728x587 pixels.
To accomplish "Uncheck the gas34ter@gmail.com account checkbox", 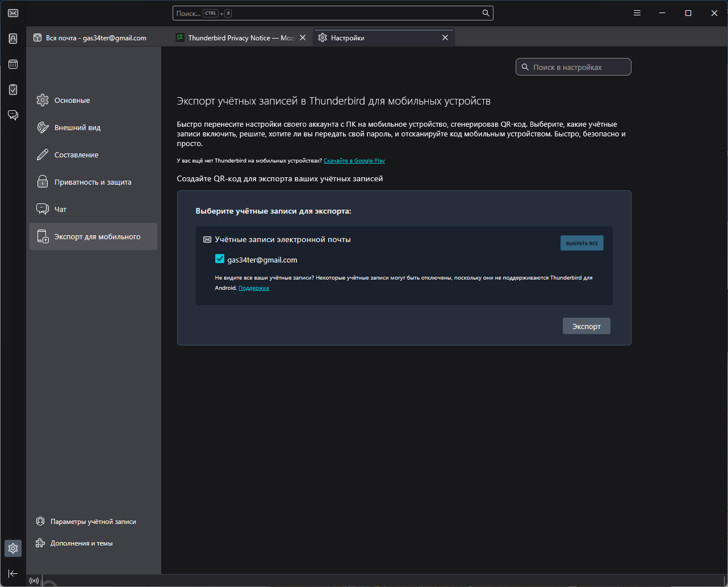I will tap(220, 259).
